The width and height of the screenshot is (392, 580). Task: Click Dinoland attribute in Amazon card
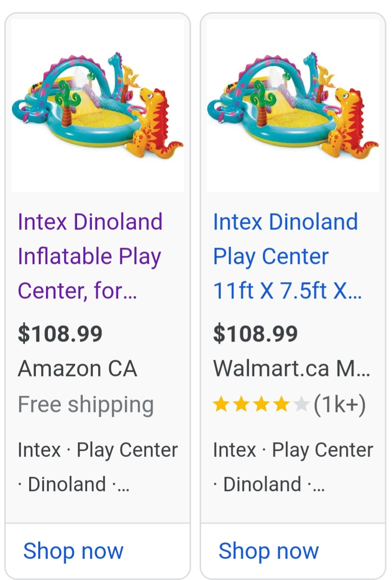(x=67, y=484)
